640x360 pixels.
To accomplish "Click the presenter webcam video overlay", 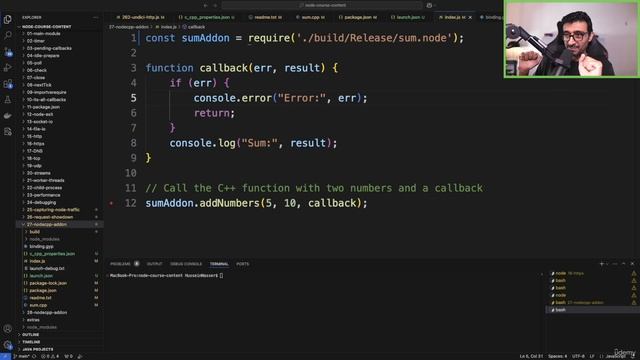I will pos(572,39).
